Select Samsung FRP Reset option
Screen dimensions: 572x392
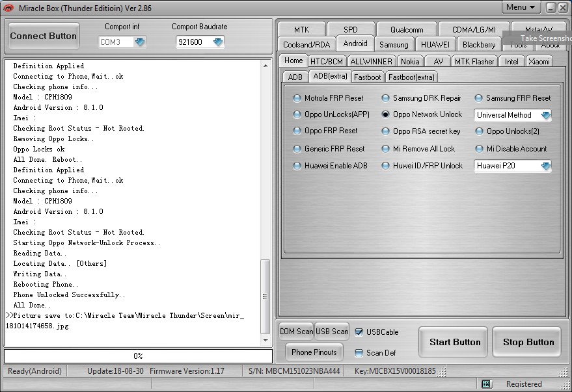tap(478, 98)
